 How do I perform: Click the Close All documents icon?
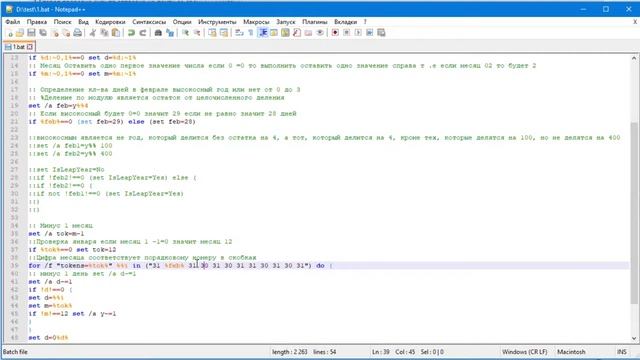(66, 33)
